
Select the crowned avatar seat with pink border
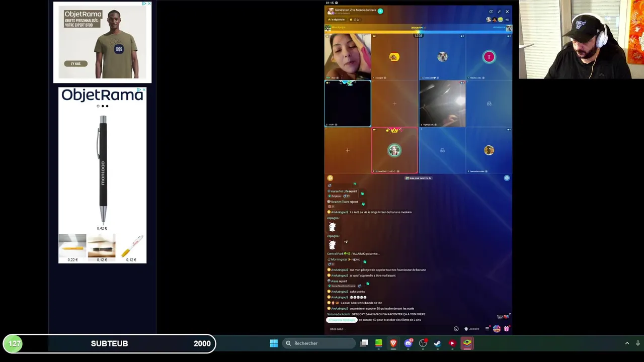tap(394, 150)
